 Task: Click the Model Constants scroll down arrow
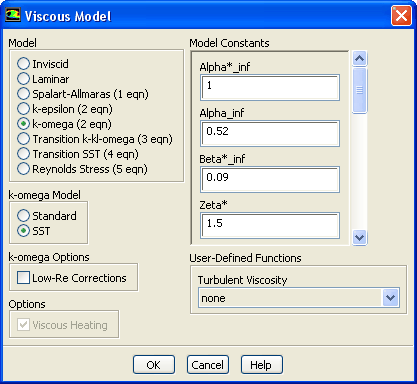[x=359, y=238]
